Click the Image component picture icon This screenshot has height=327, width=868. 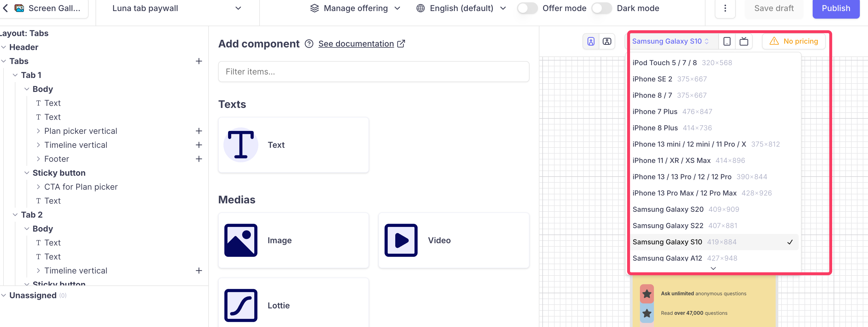pos(241,240)
